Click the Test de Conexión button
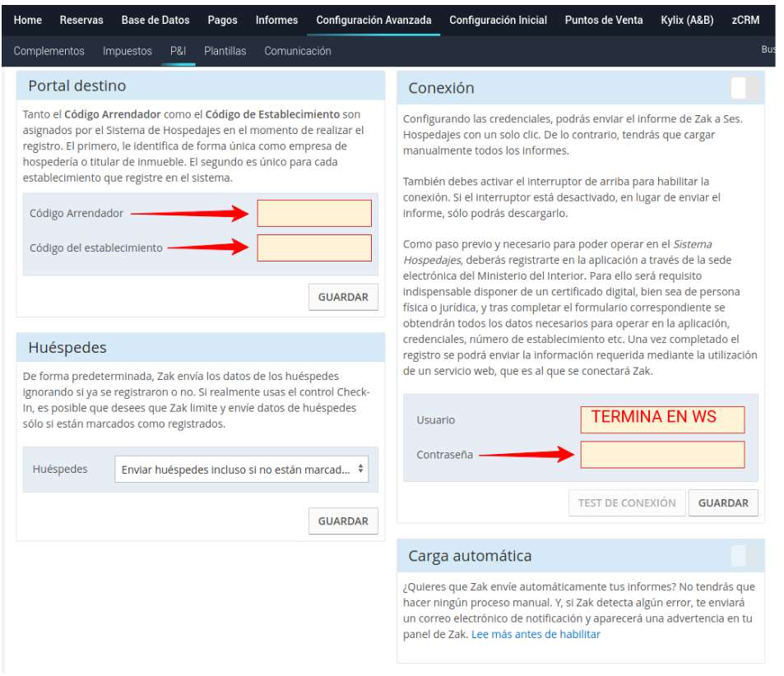 [627, 503]
